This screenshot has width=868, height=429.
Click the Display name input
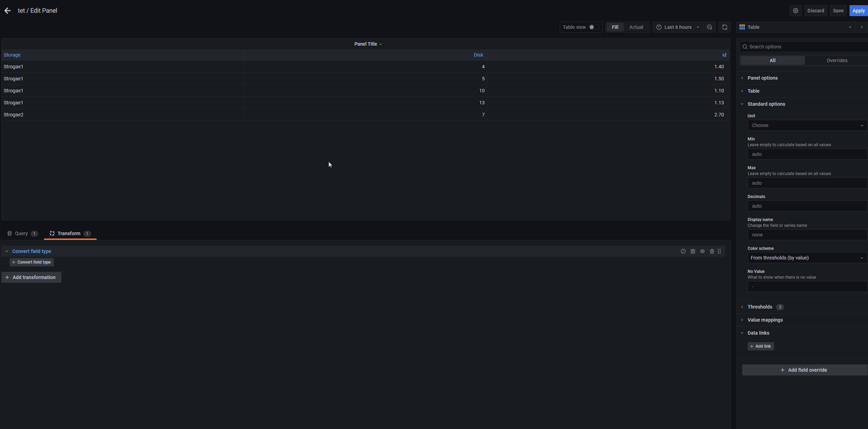807,235
